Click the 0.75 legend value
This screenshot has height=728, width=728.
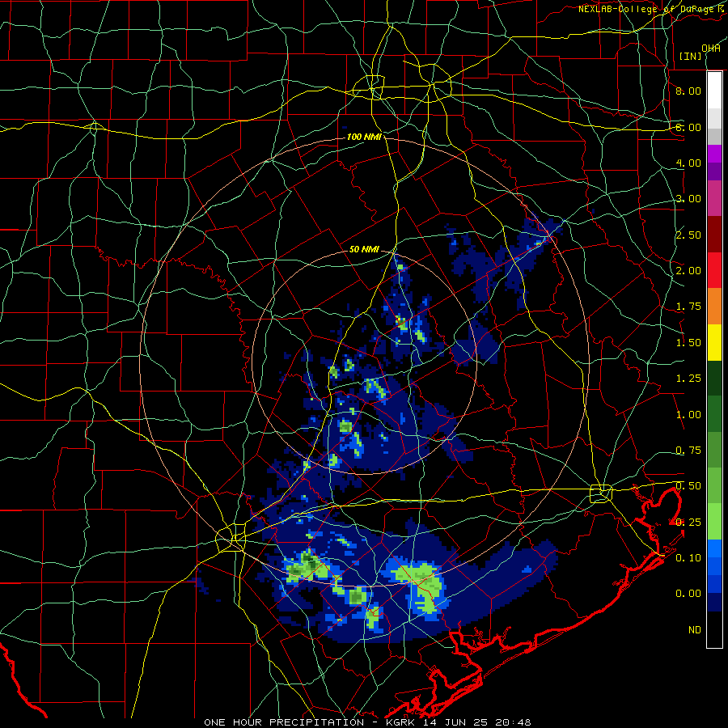click(x=688, y=451)
